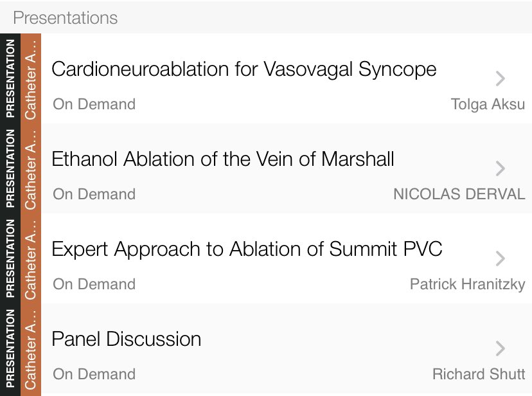Open chevron next to Cardioneuroablation for Vasovagal Syncope

[500, 78]
